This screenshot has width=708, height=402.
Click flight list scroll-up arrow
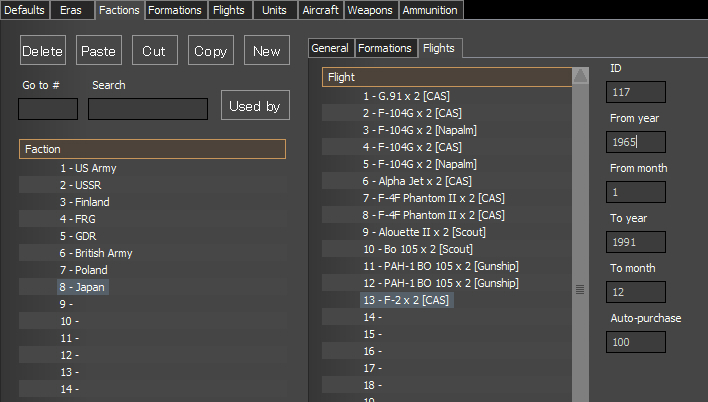click(x=581, y=76)
